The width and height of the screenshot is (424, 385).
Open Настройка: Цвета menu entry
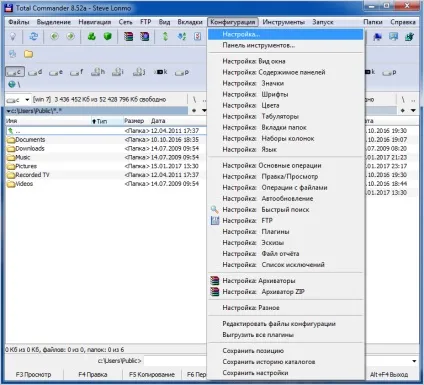click(x=285, y=105)
